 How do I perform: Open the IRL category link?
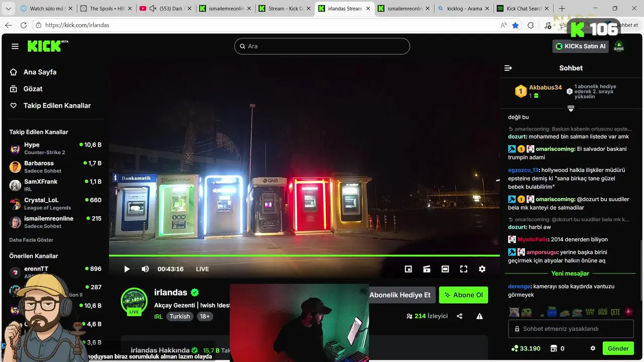click(x=158, y=316)
